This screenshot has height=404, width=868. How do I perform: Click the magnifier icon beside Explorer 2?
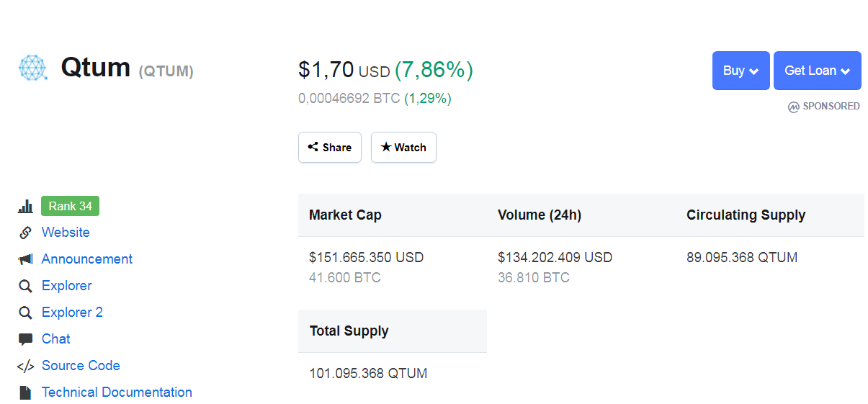click(x=25, y=313)
